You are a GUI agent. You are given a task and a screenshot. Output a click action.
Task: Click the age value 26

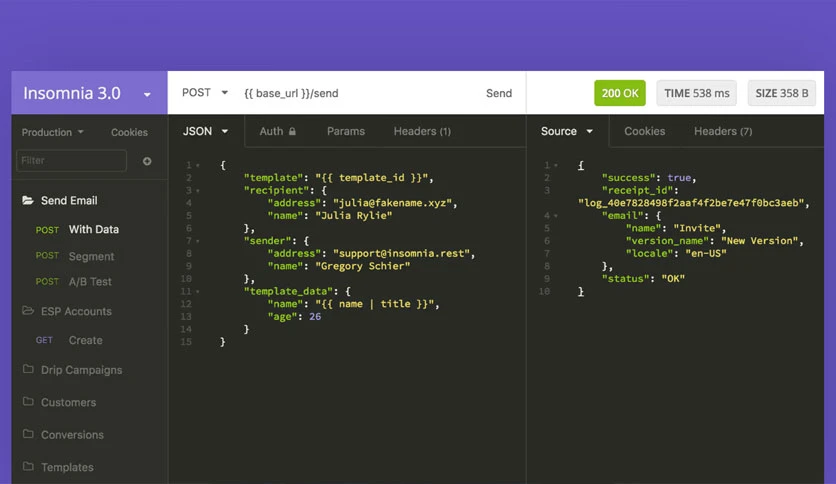coord(315,317)
